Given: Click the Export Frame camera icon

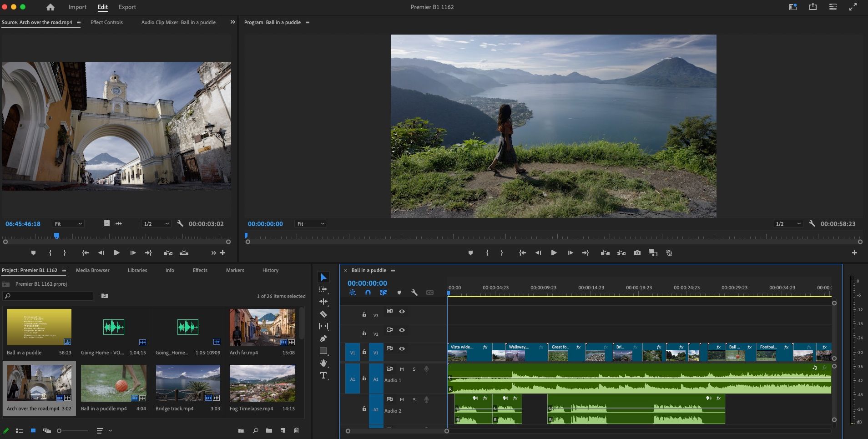Looking at the screenshot, I should (637, 253).
